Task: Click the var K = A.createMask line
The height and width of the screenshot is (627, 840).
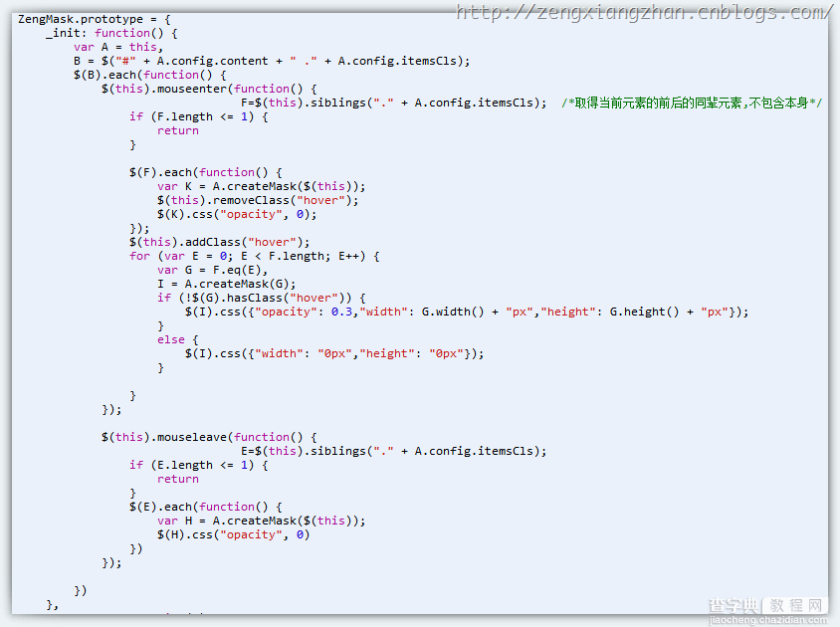Action: tap(261, 186)
